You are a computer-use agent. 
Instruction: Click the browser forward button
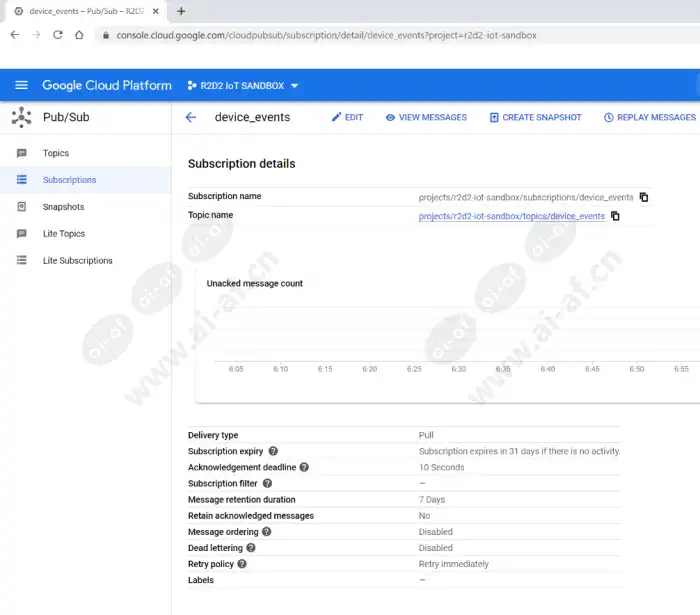coord(36,35)
